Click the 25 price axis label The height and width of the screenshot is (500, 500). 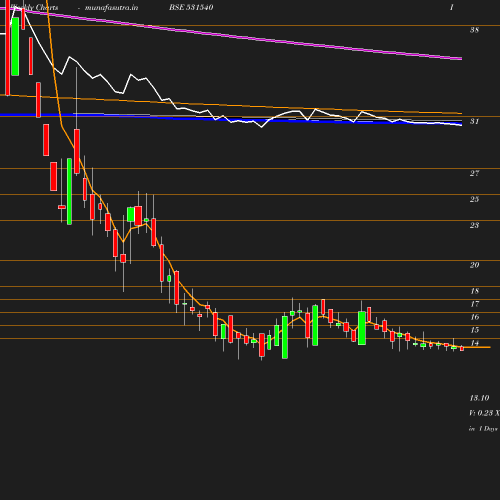(474, 199)
